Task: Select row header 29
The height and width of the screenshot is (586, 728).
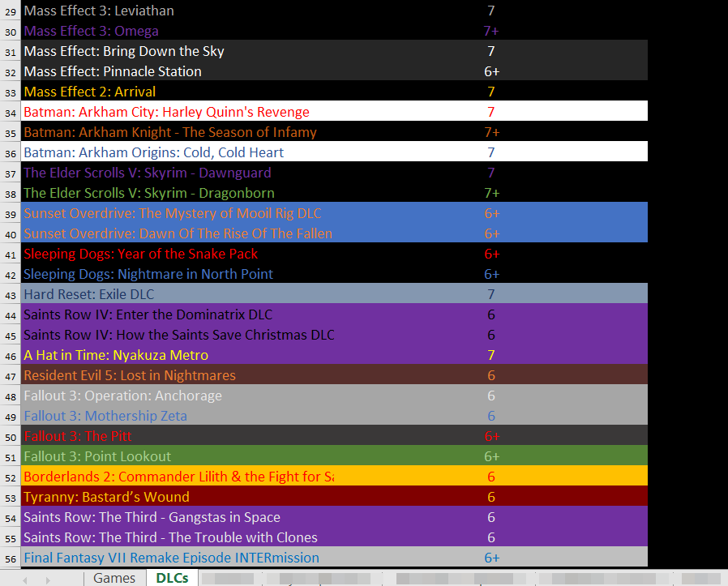Action: pyautogui.click(x=11, y=11)
